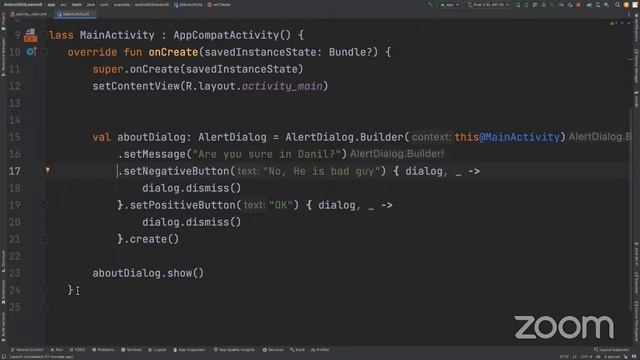
Task: Collapse the fold marker on line 21
Action: (44, 239)
